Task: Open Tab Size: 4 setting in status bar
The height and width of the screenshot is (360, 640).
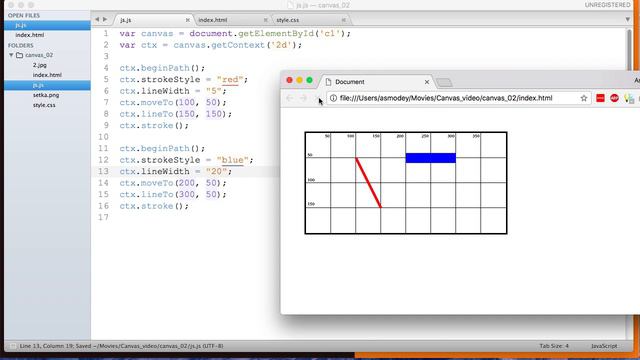Action: [x=554, y=346]
